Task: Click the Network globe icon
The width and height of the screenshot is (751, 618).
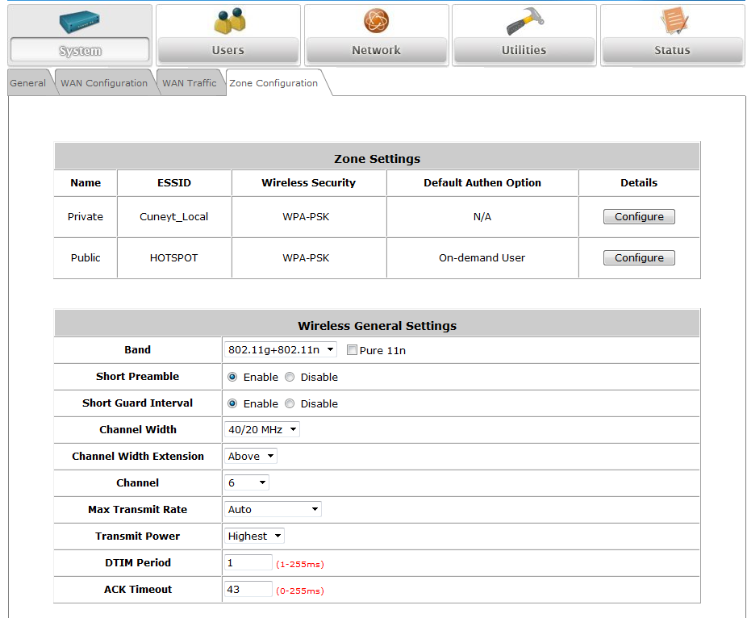Action: 376,22
